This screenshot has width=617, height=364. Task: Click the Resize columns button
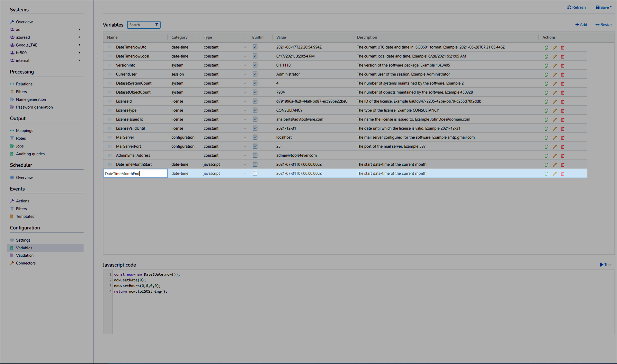coord(604,25)
